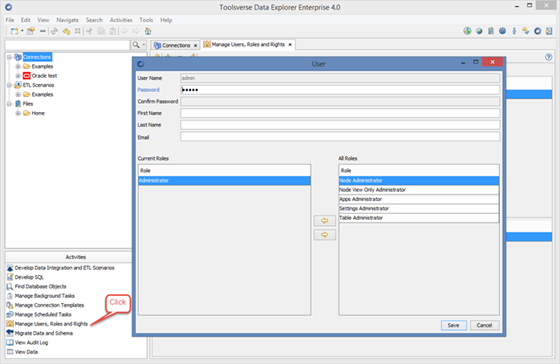560x364 pixels.
Task: Click the Copy toolbar icon
Action: [x=101, y=31]
